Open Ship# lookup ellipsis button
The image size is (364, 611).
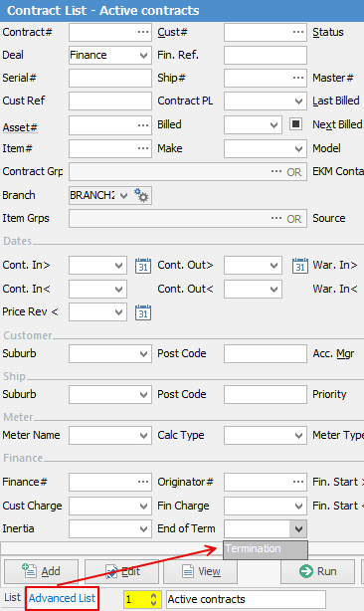pyautogui.click(x=298, y=78)
